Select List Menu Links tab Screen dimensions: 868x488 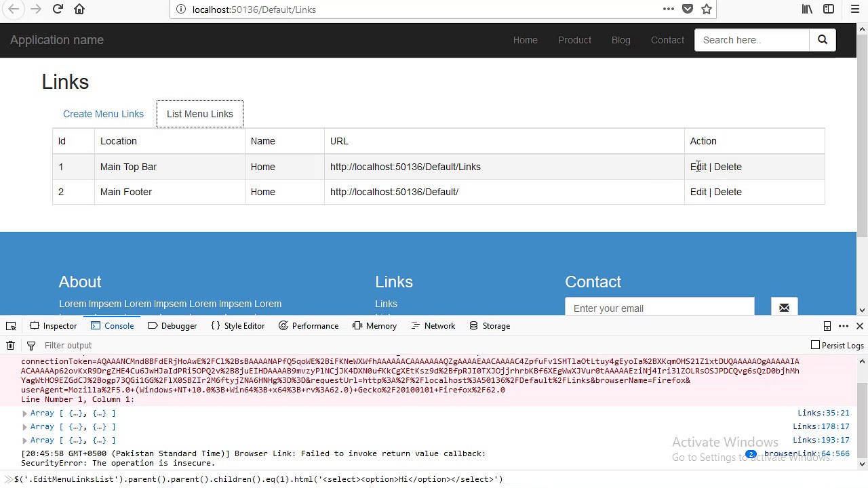coord(200,114)
